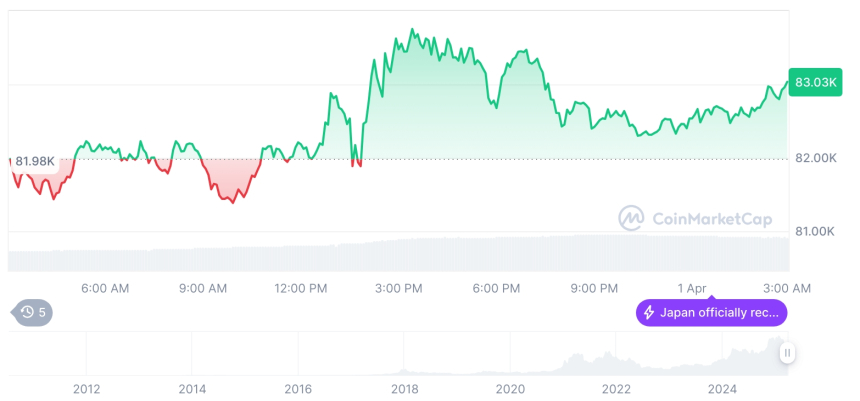Screen dimensions: 860x401
Task: Click the 1 Apr date marker on x-axis
Action: click(x=692, y=288)
